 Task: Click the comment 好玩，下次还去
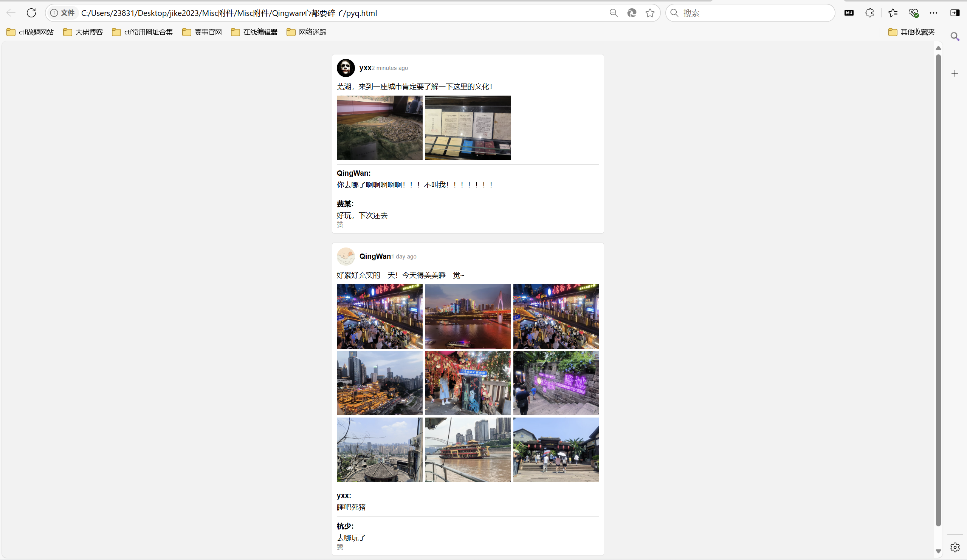(362, 215)
